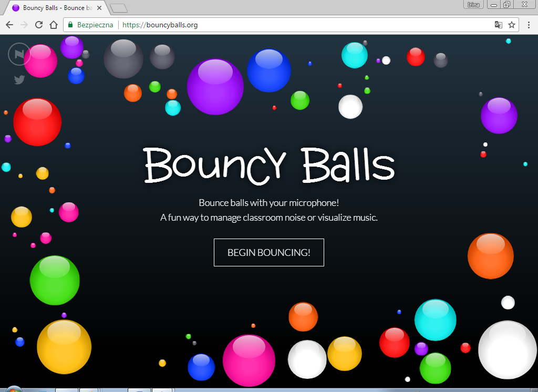Open the Twitter bird icon link
Viewport: 538px width, 392px height.
pyautogui.click(x=19, y=80)
